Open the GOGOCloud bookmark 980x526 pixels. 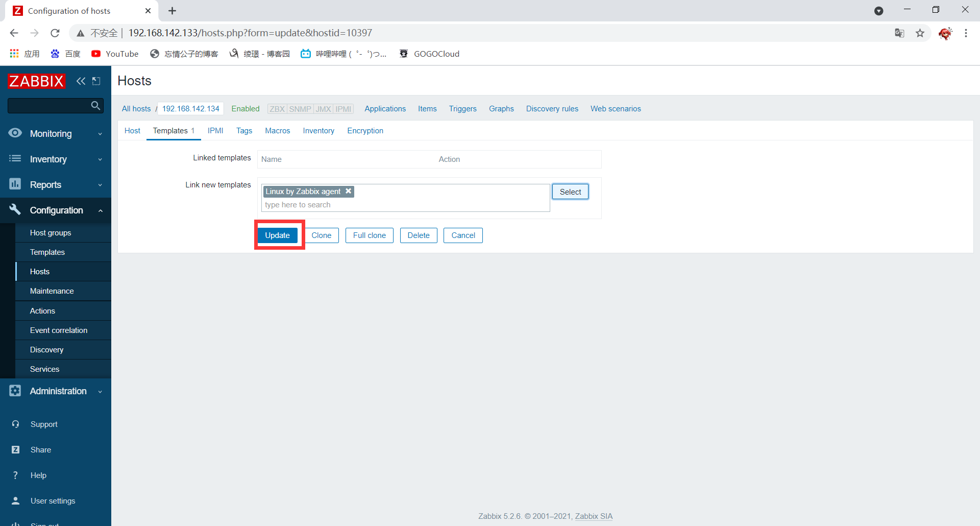(429, 54)
